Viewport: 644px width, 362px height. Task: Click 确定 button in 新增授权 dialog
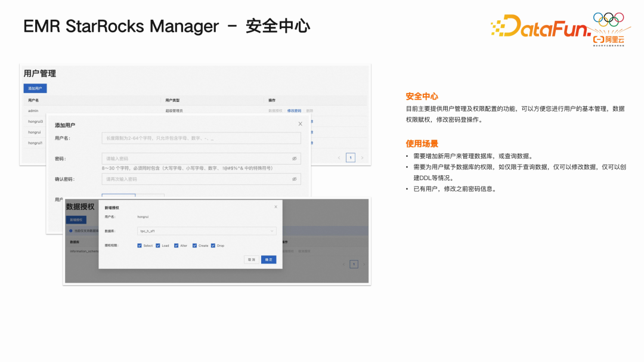point(268,259)
